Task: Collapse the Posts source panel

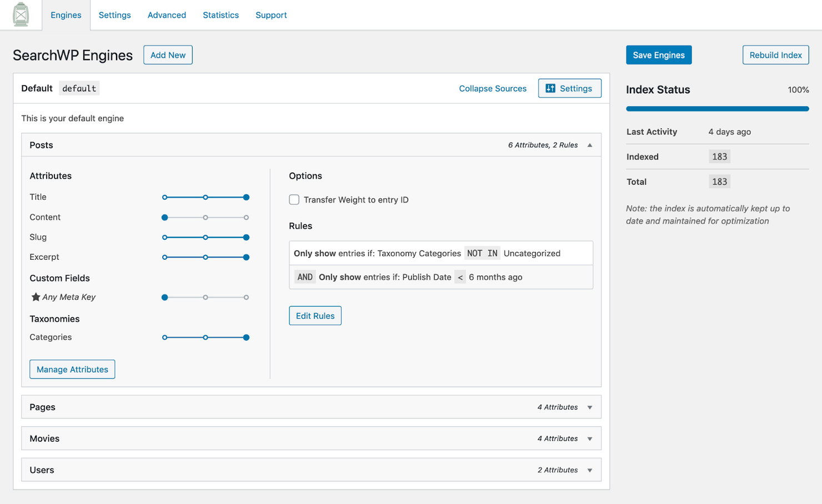Action: point(590,145)
